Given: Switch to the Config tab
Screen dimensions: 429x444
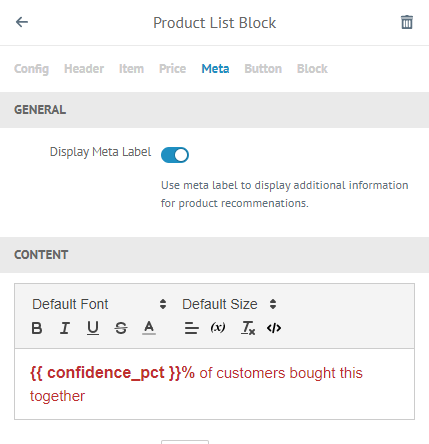Looking at the screenshot, I should coord(31,69).
